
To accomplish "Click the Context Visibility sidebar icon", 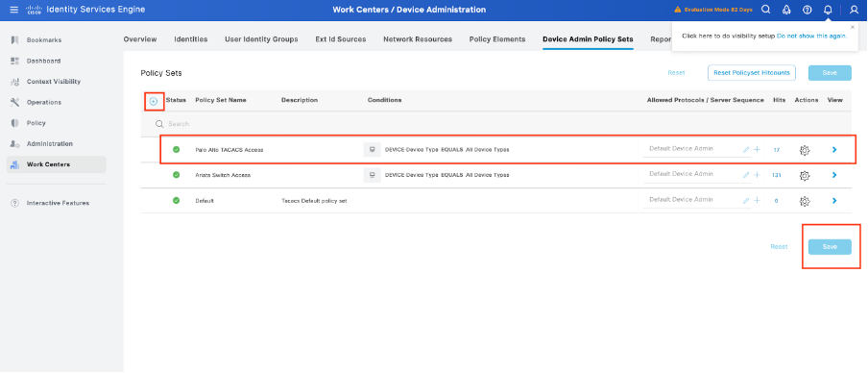I will pos(15,82).
